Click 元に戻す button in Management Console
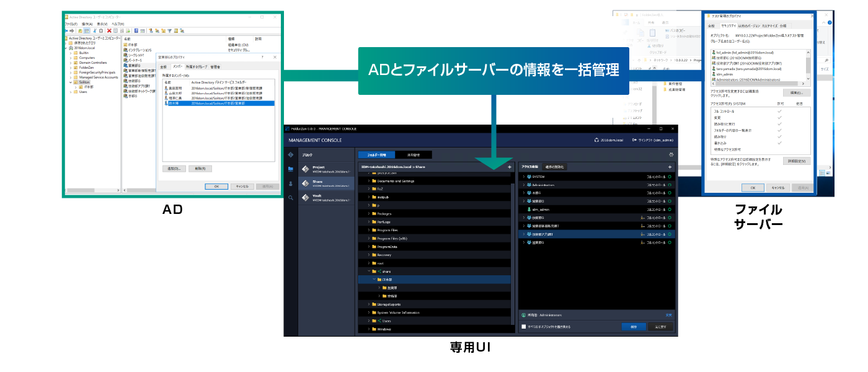This screenshot has height=372, width=868. (x=659, y=327)
